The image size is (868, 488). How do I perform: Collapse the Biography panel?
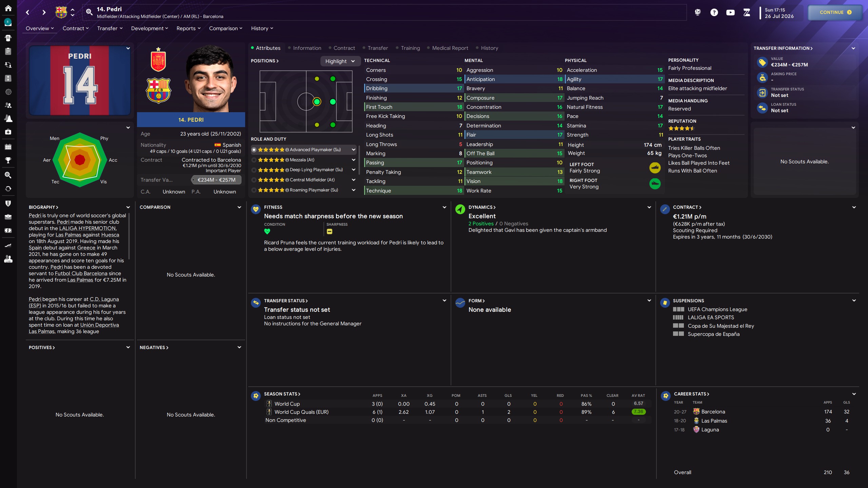128,207
